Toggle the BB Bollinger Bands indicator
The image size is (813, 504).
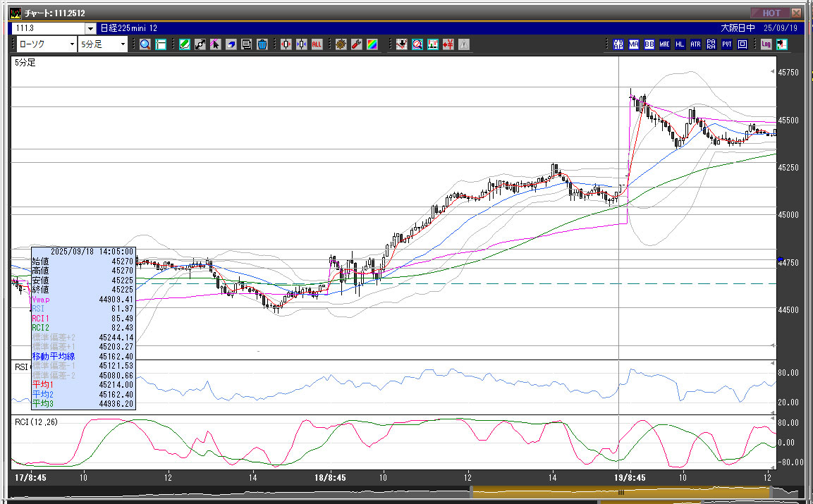pos(649,44)
